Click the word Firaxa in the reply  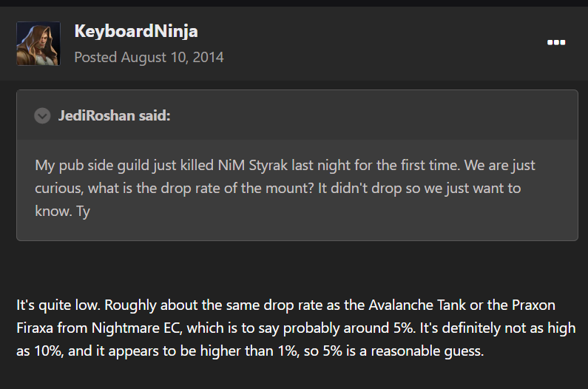[36, 328]
